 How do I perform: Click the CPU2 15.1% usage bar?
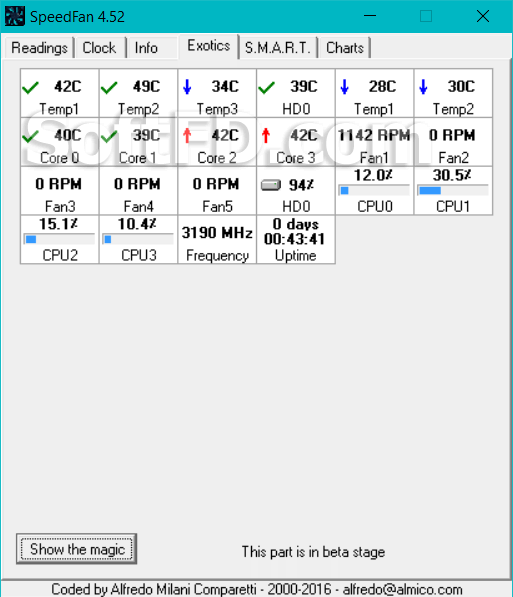pos(59,239)
